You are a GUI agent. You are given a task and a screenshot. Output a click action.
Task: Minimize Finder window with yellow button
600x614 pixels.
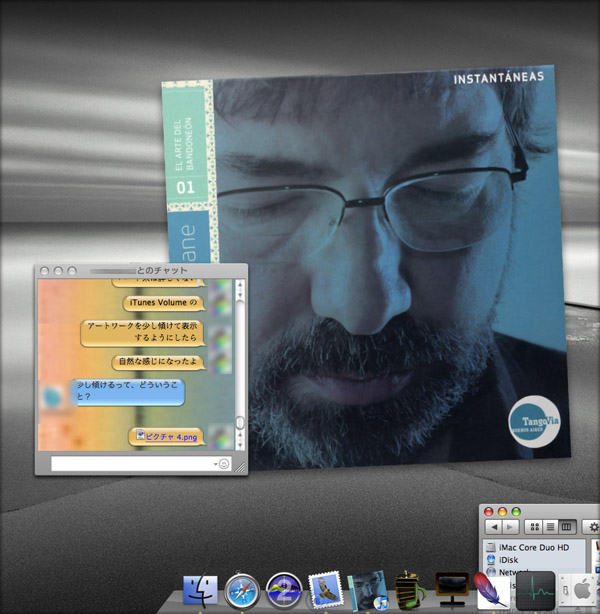(x=502, y=511)
